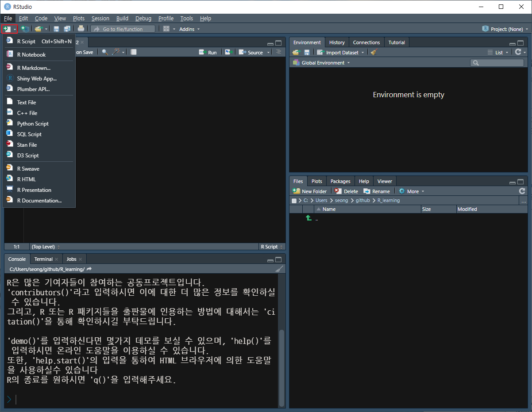Click the Print icon in main toolbar
This screenshot has height=412, width=532.
pos(81,29)
